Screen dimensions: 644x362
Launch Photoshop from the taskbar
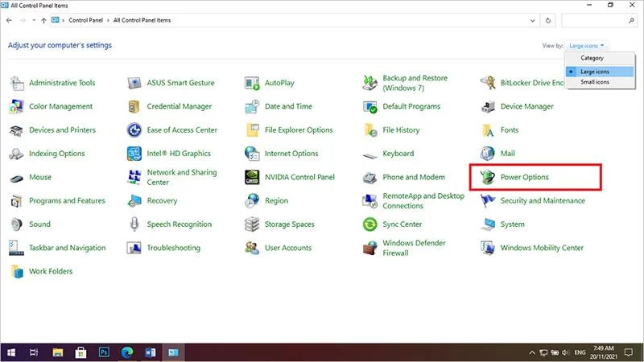click(x=104, y=352)
